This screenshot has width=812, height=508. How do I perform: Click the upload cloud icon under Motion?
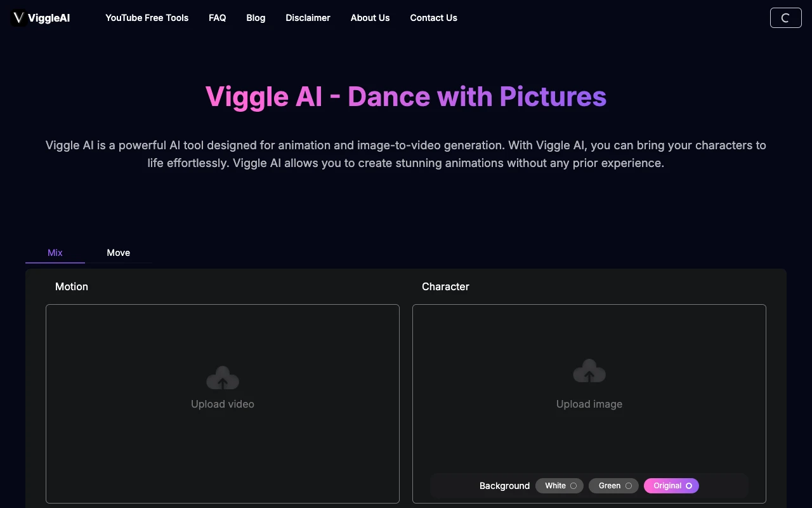tap(222, 377)
